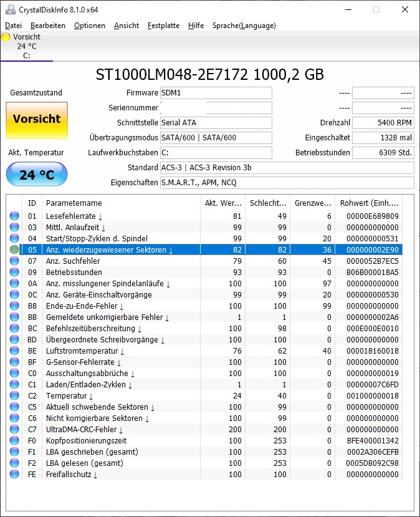Click the Grenzwe... column header

(x=313, y=203)
